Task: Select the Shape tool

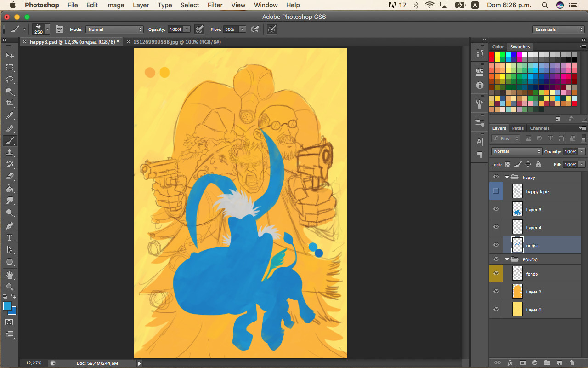Action: pyautogui.click(x=10, y=262)
